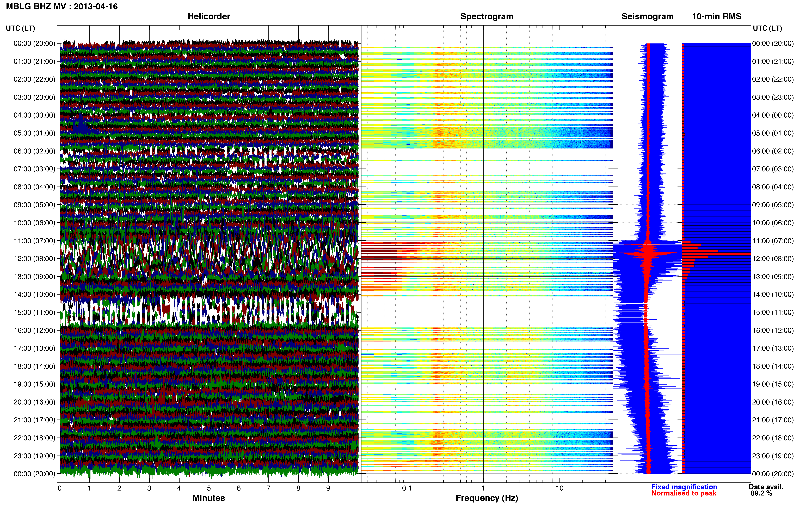
Task: Click the plot title 'MBLG BHZ MV : 2013-04-16'
Action: (x=62, y=6)
